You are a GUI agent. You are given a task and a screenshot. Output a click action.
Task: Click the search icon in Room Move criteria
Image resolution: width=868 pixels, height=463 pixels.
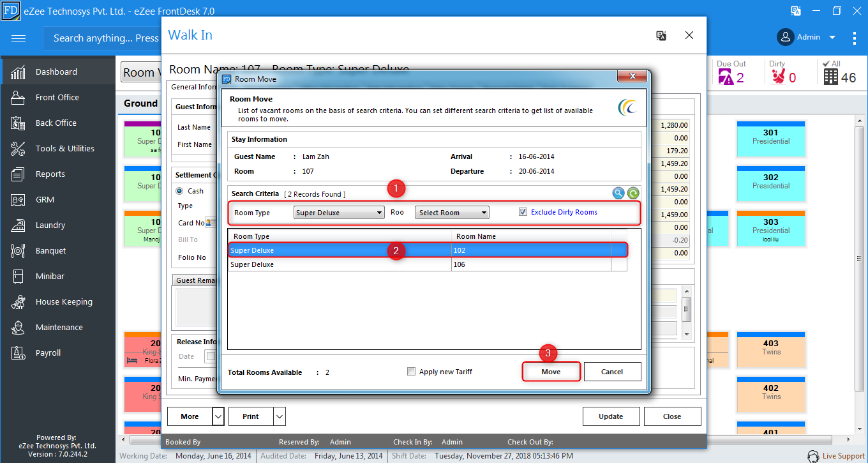pos(618,194)
